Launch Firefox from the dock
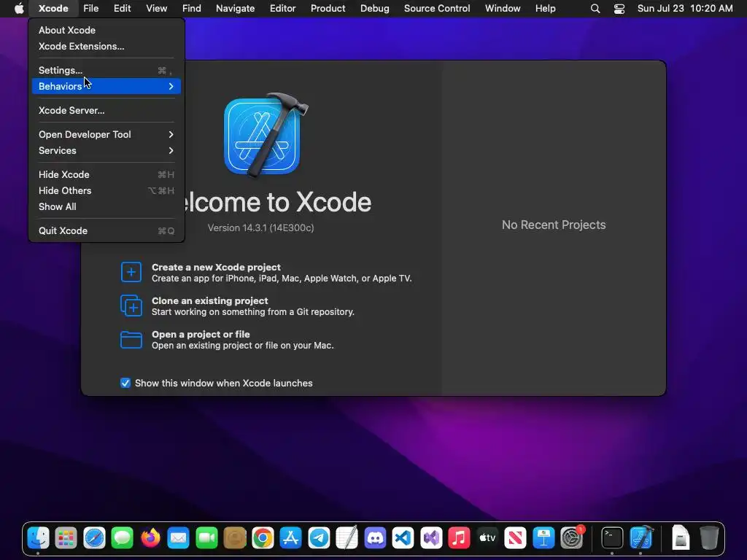 [150, 538]
